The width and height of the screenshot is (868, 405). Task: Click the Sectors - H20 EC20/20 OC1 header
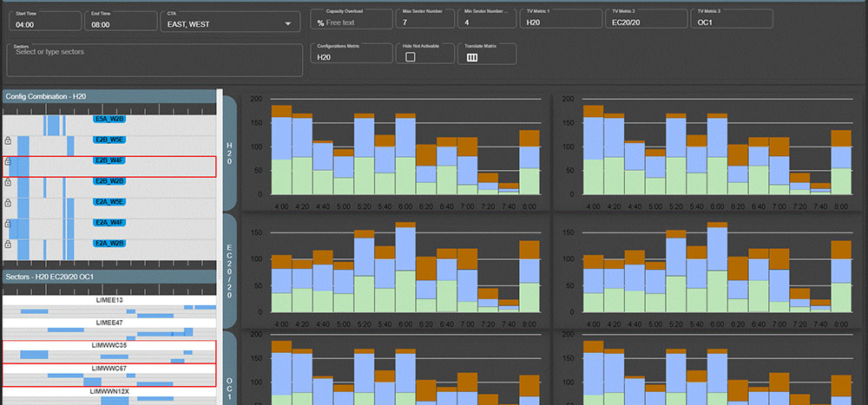[109, 277]
